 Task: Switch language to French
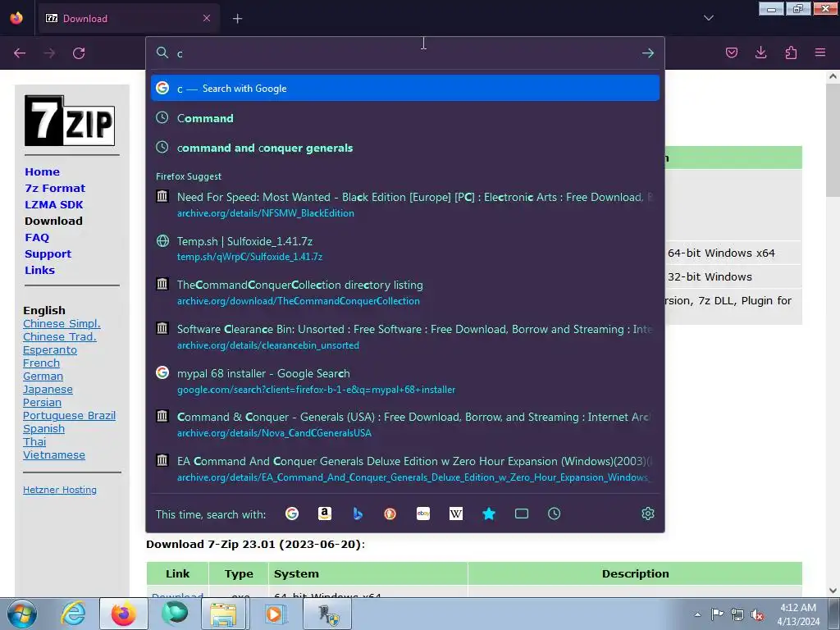41,363
